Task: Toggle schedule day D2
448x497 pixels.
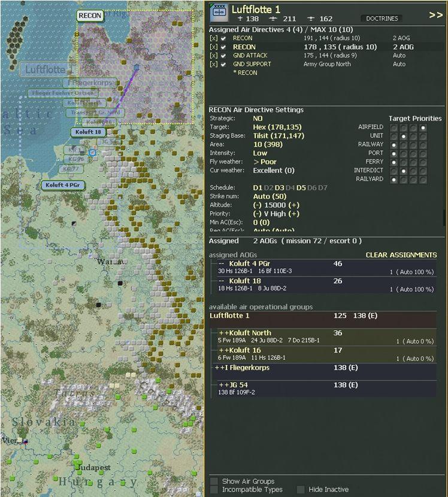Action: pyautogui.click(x=268, y=187)
